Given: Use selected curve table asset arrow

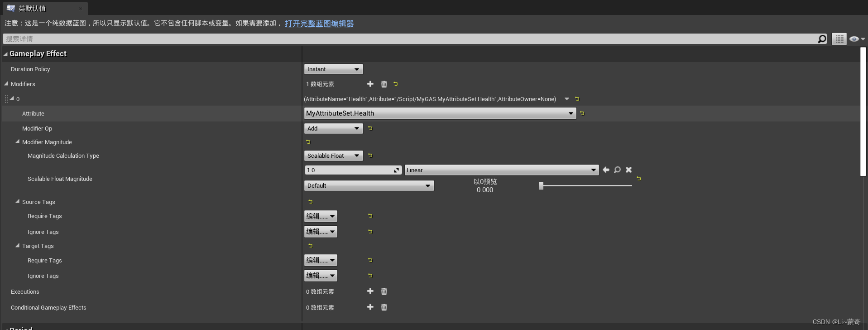Looking at the screenshot, I should tap(606, 170).
